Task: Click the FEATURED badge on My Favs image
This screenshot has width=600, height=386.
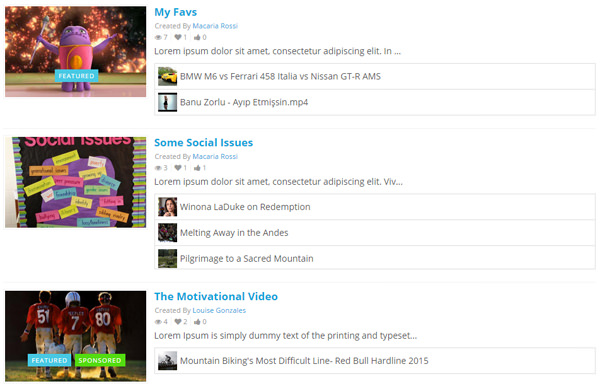Action: click(x=77, y=76)
